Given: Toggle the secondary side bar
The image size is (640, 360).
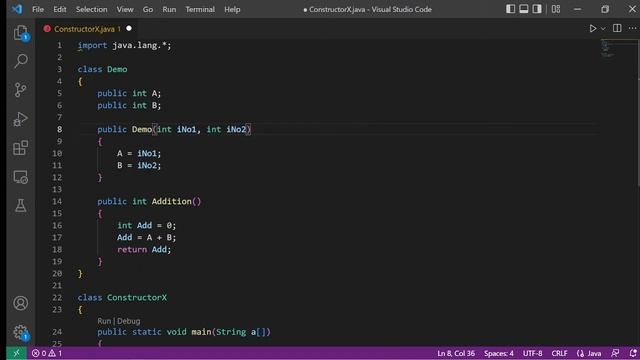Looking at the screenshot, I should (x=537, y=9).
